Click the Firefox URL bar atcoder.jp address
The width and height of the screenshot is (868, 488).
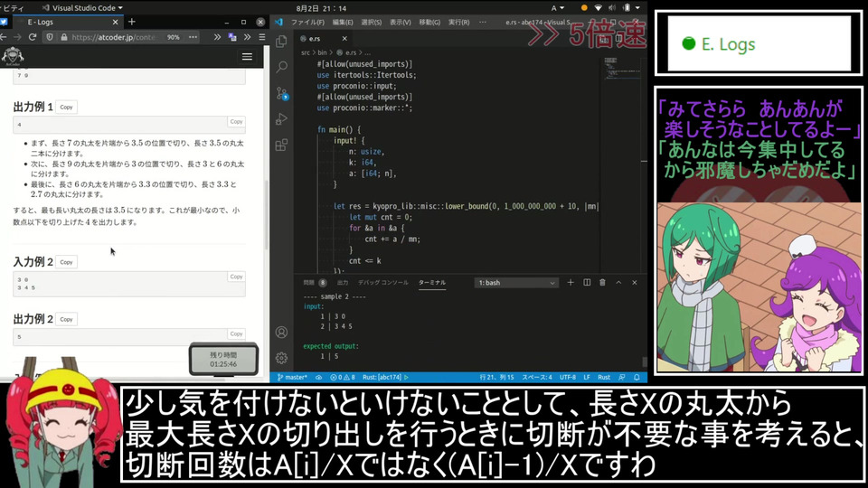(114, 37)
